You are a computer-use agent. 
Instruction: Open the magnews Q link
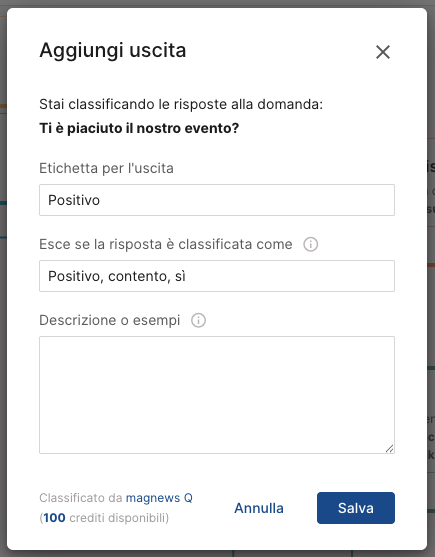click(x=159, y=498)
